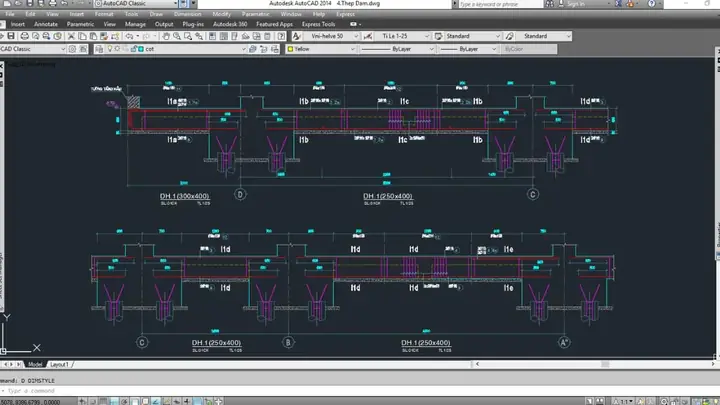Viewport: 720px width, 405px height.
Task: Open the QuickCalc calculator icon
Action: [x=268, y=36]
